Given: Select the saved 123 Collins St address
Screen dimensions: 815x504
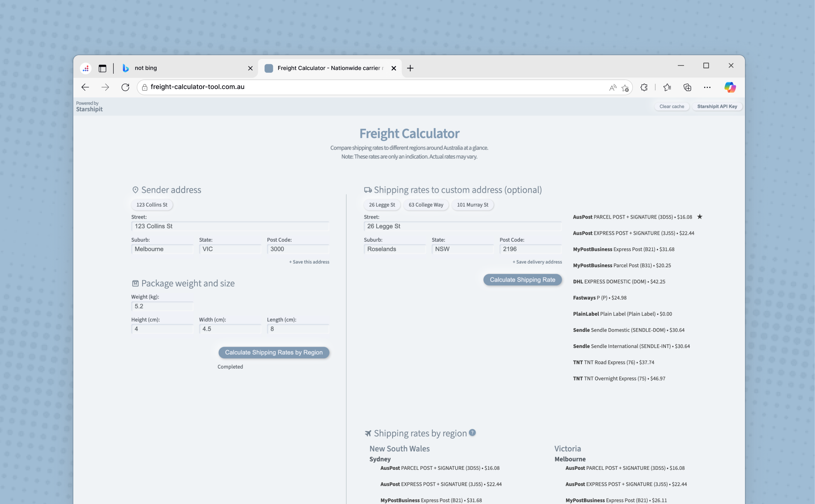Looking at the screenshot, I should [x=152, y=205].
